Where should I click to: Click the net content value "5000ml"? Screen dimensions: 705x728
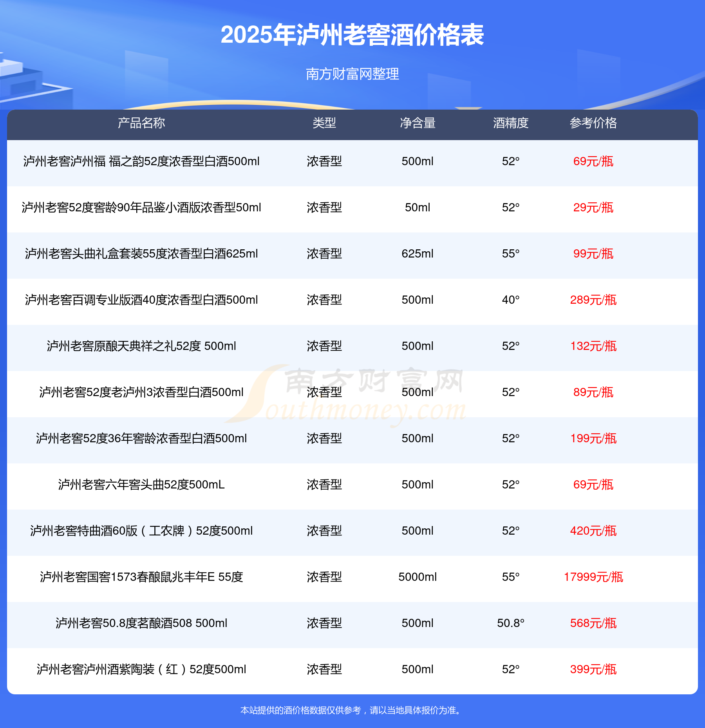coord(418,577)
